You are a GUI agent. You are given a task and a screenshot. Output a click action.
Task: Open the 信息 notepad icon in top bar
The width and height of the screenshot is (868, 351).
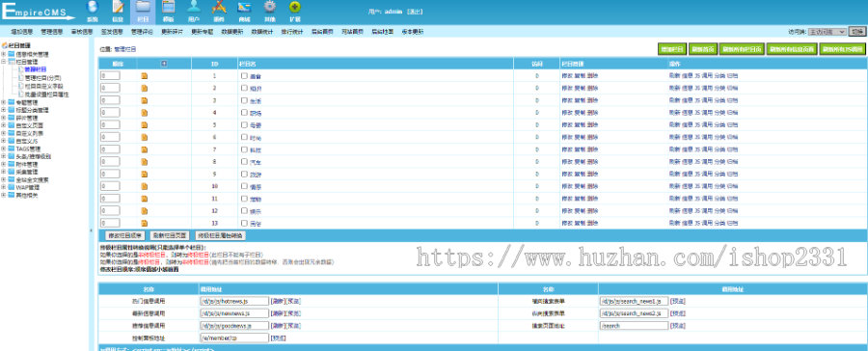[x=118, y=7]
